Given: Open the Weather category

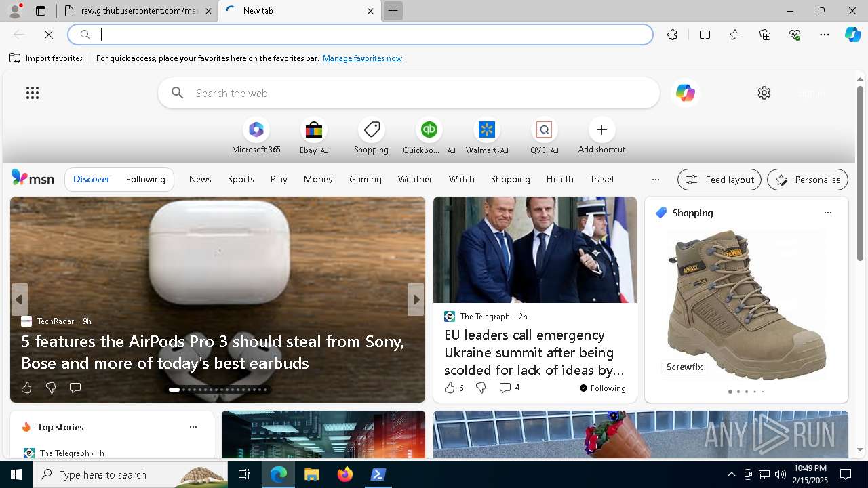Looking at the screenshot, I should [415, 179].
